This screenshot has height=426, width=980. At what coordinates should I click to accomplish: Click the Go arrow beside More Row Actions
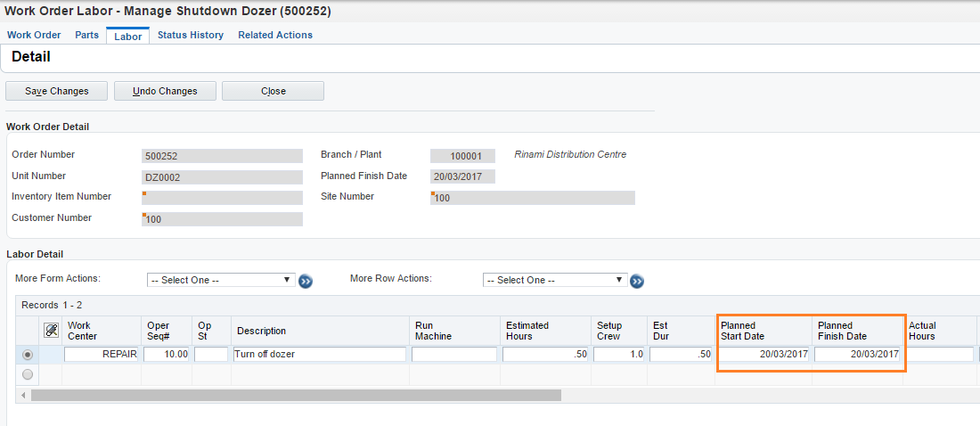click(x=637, y=281)
